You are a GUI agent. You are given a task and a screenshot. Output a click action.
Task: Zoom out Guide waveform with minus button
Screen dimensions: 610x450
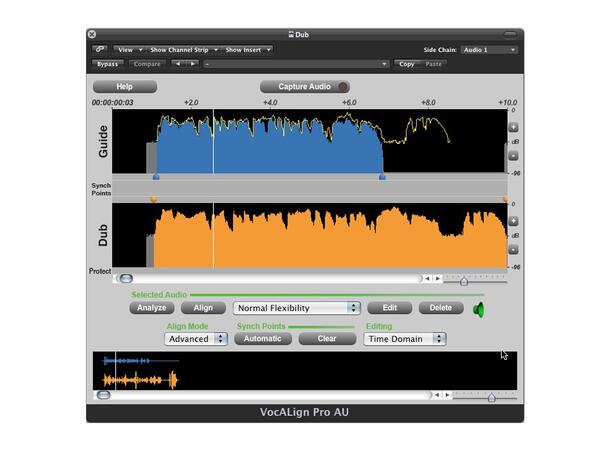(x=514, y=156)
